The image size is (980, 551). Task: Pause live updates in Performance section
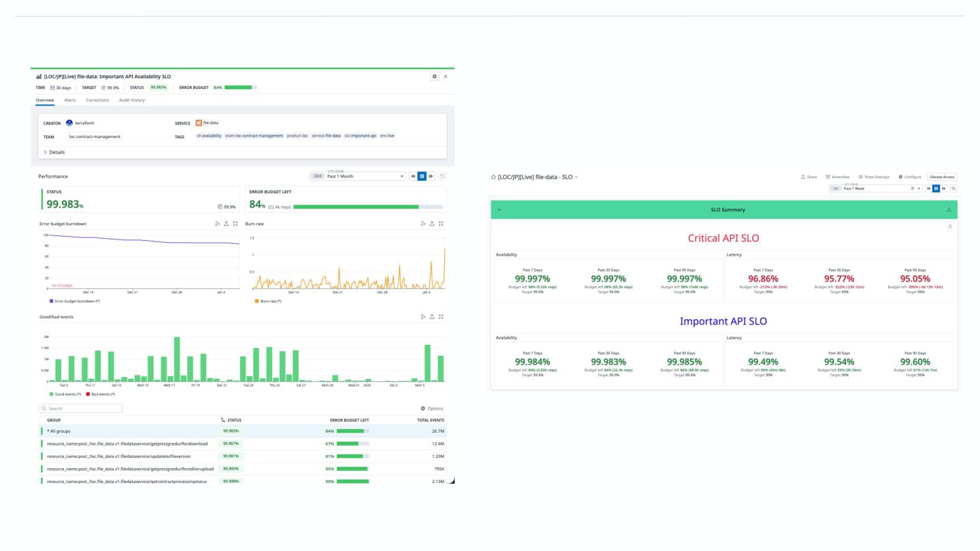pos(422,176)
